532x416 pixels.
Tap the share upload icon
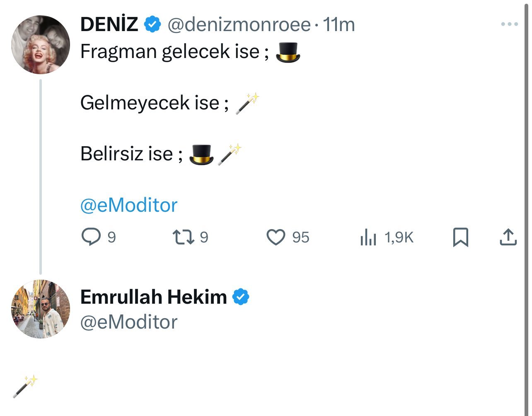point(508,237)
